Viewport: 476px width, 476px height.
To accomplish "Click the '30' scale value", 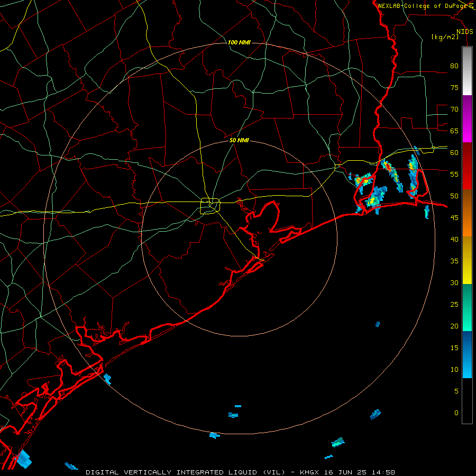I will [x=454, y=282].
